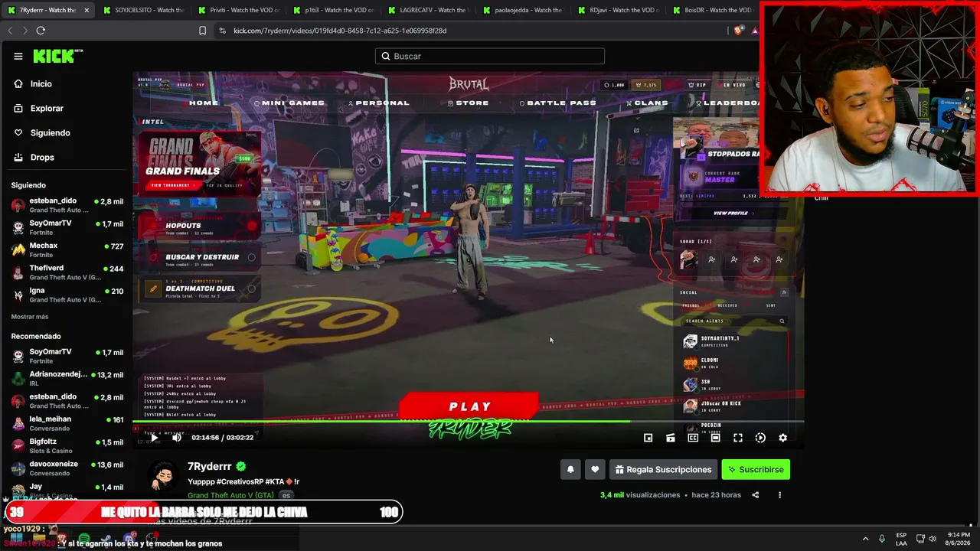Open Bigfoltz recommended channel
This screenshot has width=980, height=551.
67,445
